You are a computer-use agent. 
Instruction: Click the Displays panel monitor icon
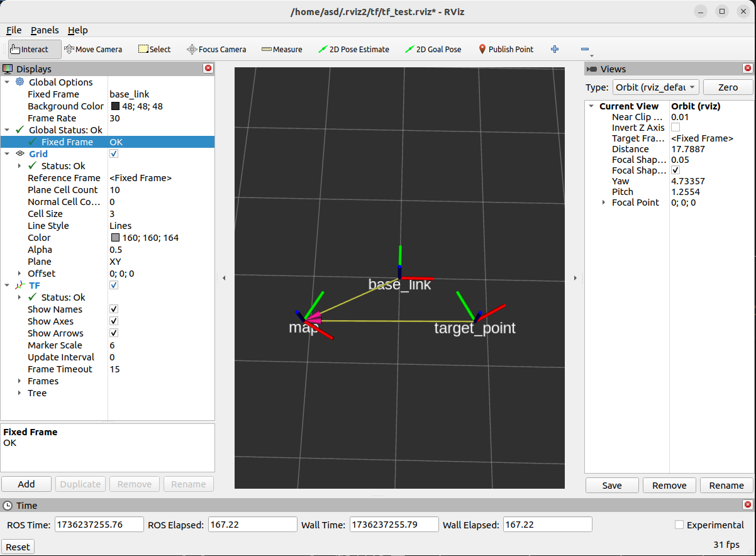[x=8, y=69]
